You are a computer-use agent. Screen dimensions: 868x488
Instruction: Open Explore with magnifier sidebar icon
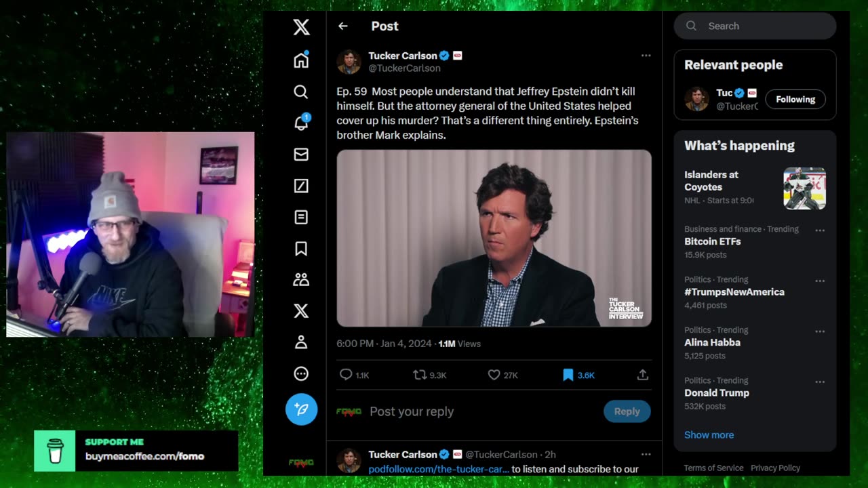click(301, 92)
